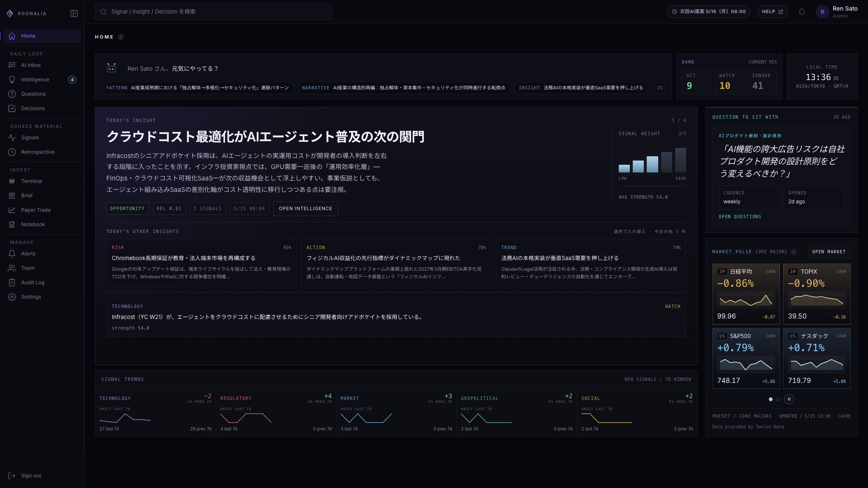Open the Decisions page
868x488 pixels.
point(42,108)
